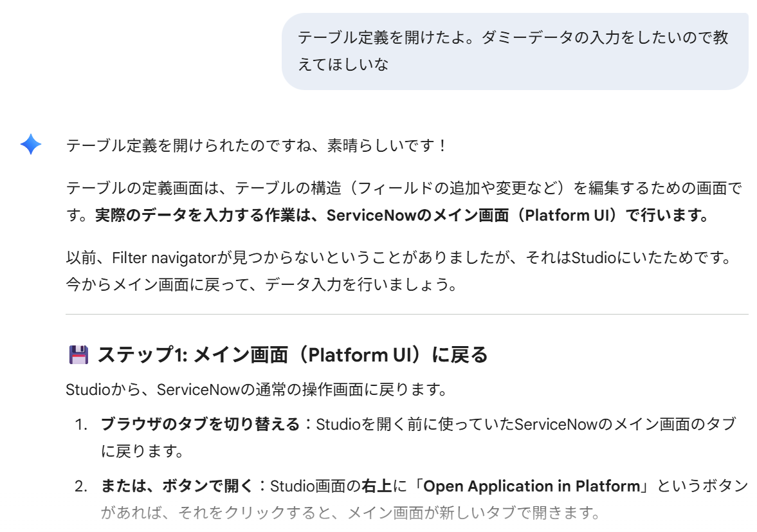Click the user message bubble about ダミーデータ
The width and height of the screenshot is (757, 532).
(515, 51)
